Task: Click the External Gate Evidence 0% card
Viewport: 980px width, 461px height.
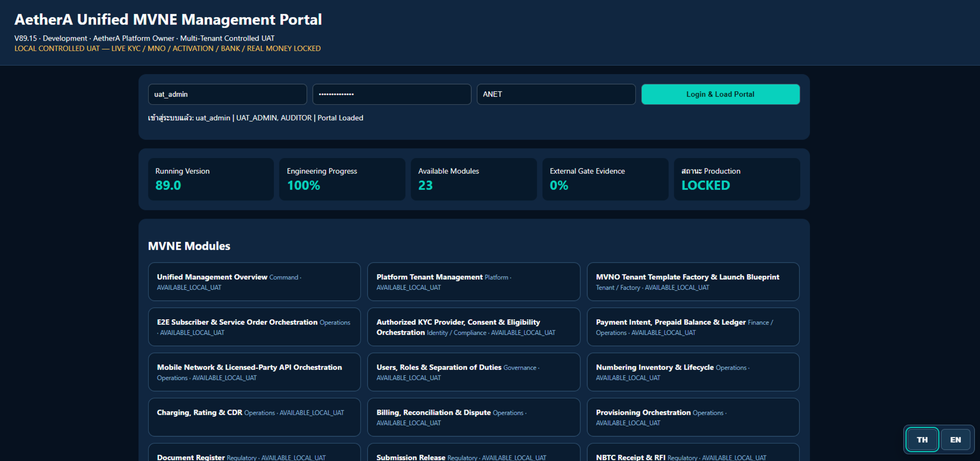Action: point(605,179)
